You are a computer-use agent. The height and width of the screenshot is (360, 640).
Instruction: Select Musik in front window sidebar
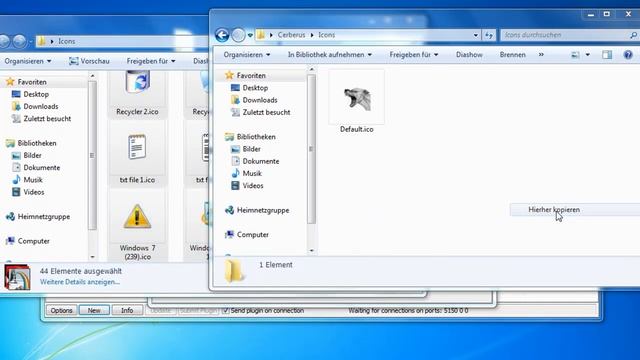[x=246, y=173]
